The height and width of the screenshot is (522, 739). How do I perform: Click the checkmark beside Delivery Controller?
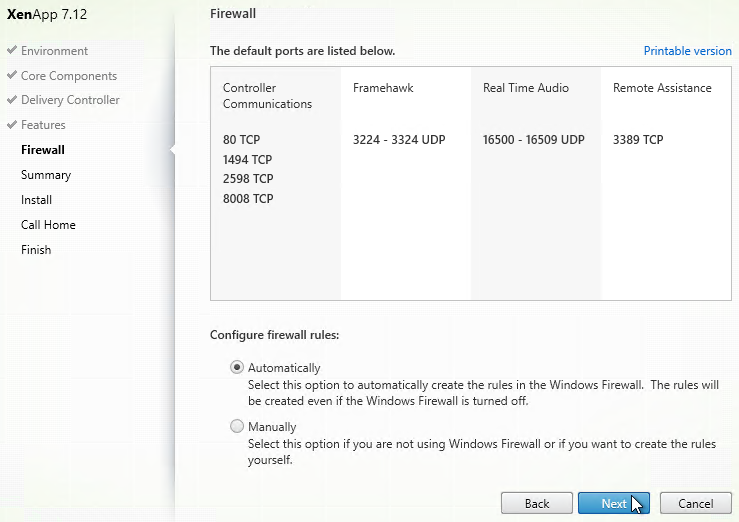point(12,99)
